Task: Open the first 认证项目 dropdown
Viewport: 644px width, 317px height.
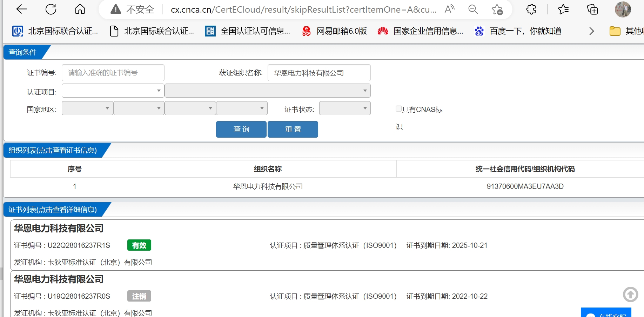Action: coord(113,91)
